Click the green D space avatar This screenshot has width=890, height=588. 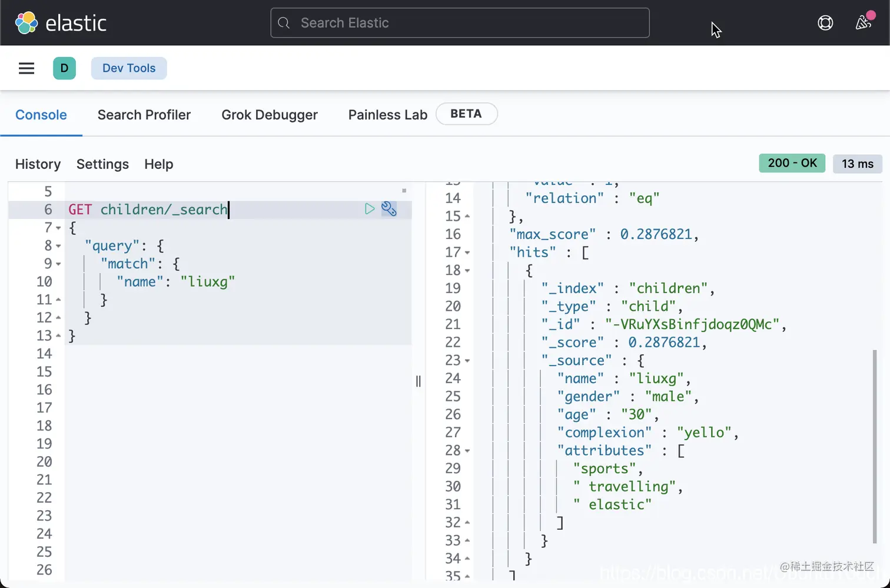pyautogui.click(x=64, y=68)
